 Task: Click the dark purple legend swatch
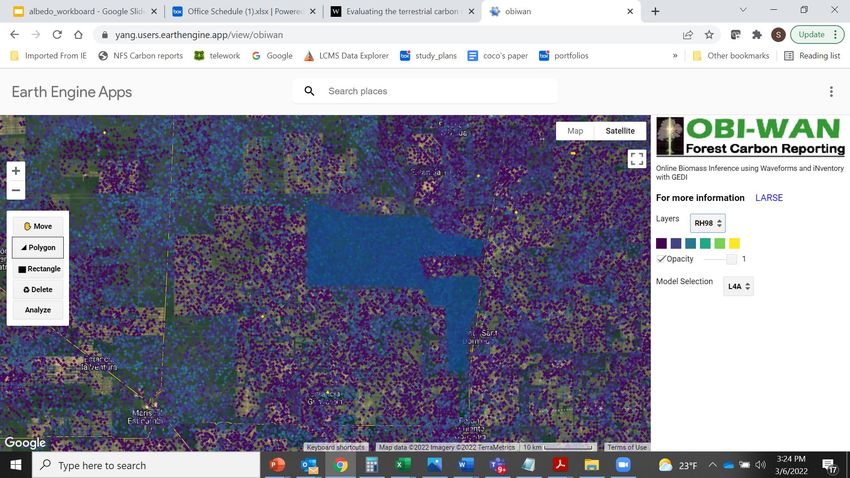pyautogui.click(x=661, y=243)
